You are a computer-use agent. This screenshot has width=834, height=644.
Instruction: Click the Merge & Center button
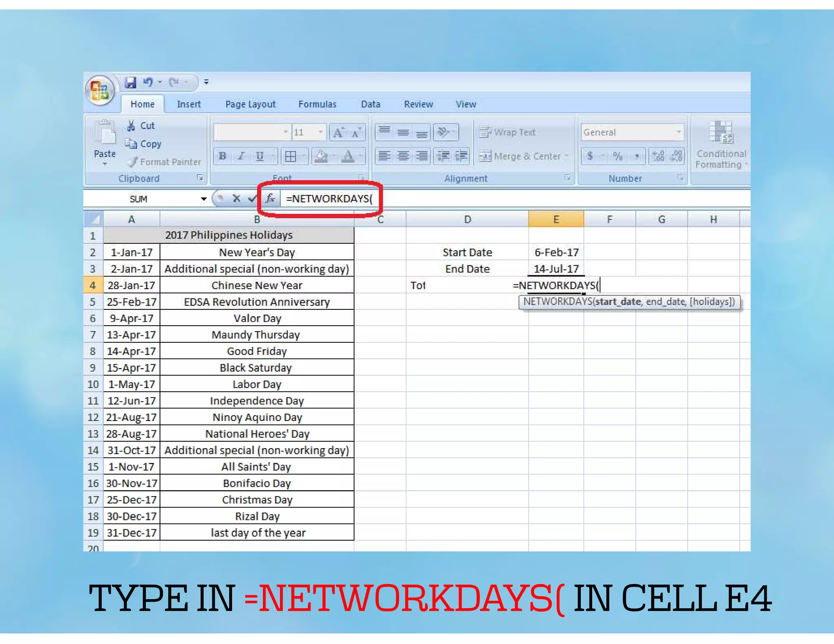520,156
